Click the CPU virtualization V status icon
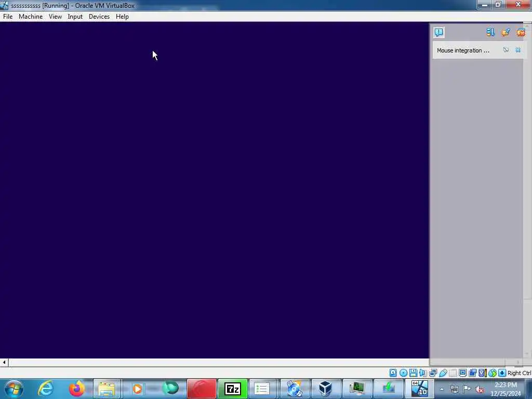 482,373
